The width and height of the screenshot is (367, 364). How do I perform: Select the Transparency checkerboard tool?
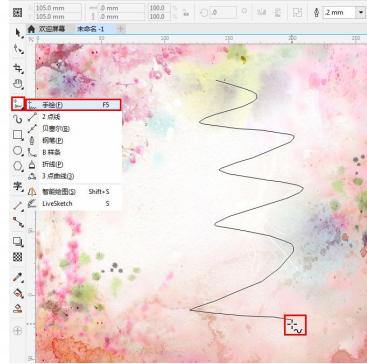pyautogui.click(x=18, y=257)
